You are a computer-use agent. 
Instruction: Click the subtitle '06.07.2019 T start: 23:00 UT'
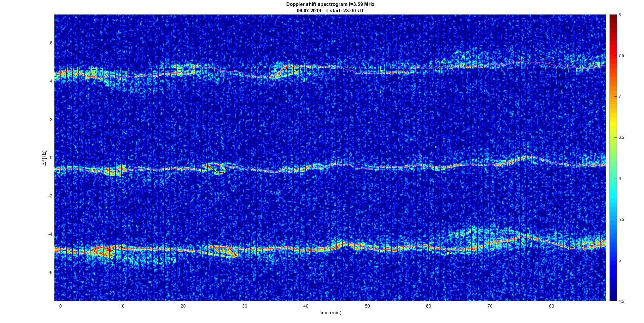(x=330, y=11)
